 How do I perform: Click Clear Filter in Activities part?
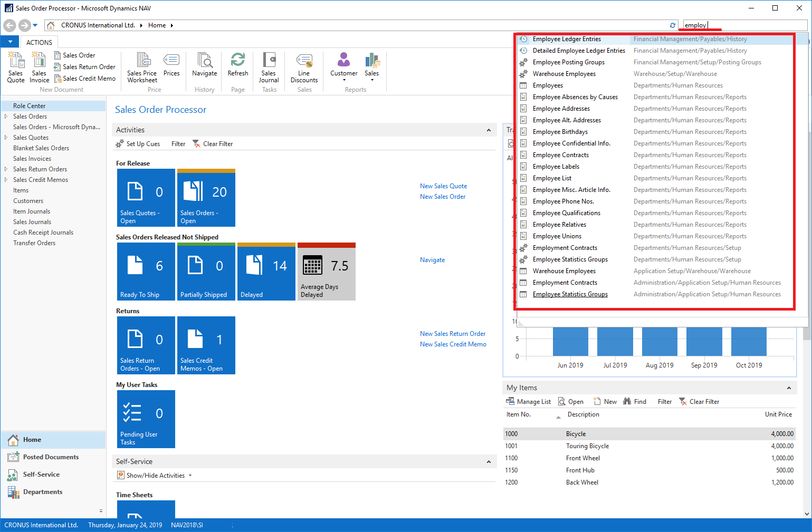tap(213, 144)
